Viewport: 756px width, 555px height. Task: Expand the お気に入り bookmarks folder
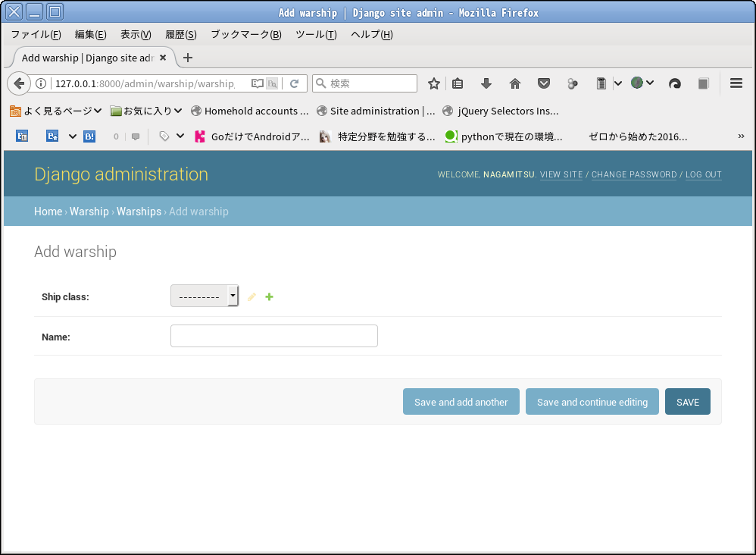coord(146,111)
